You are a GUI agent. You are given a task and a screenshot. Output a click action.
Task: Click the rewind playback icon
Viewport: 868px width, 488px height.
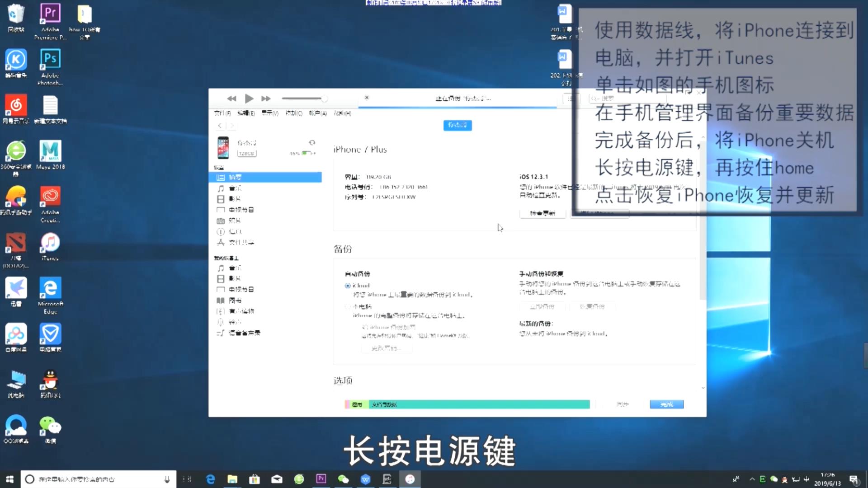tap(231, 99)
